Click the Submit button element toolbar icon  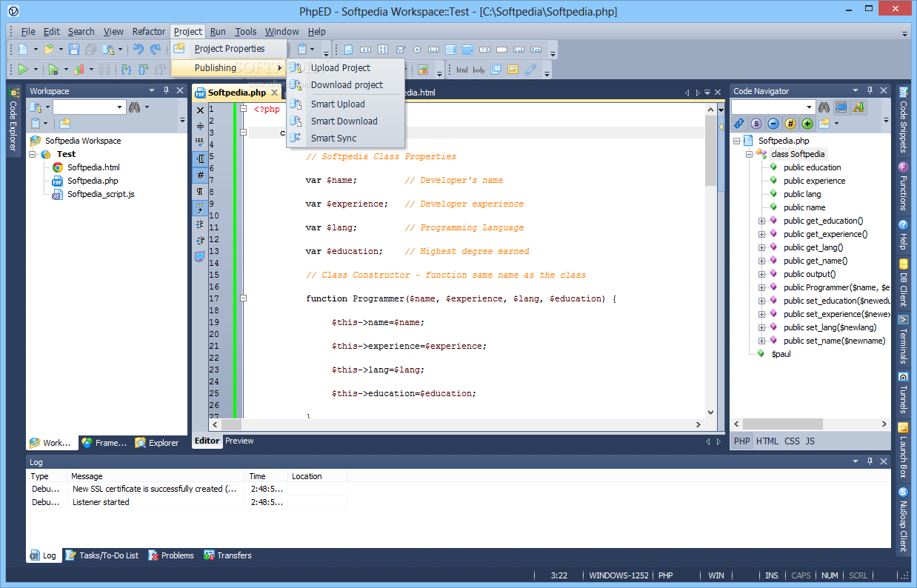(519, 50)
